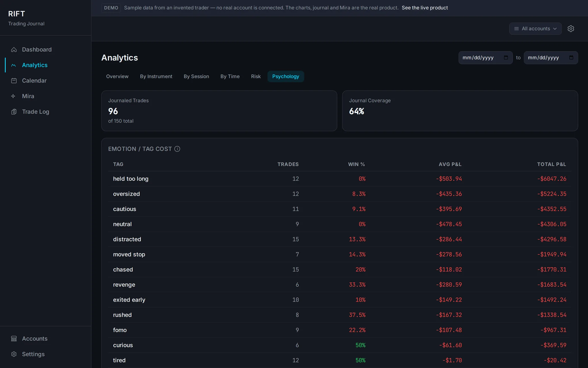Click the 'exited early' tag row
The width and height of the screenshot is (588, 368).
[340, 300]
